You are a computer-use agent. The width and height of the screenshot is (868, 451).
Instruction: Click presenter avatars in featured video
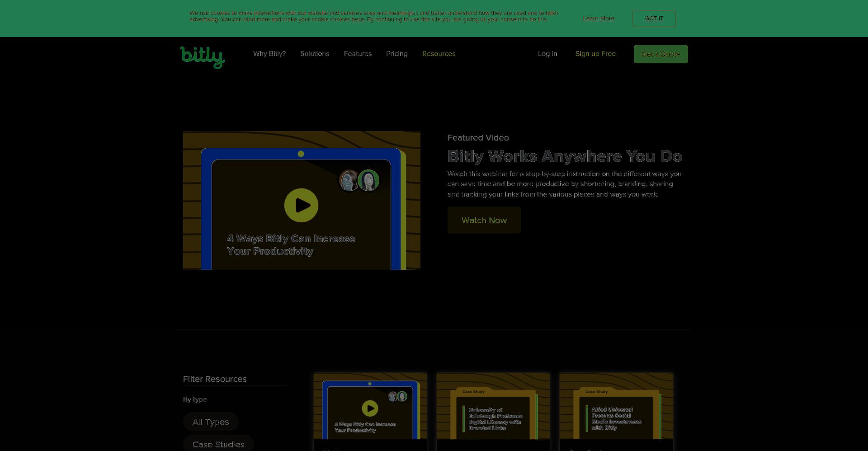click(x=359, y=180)
